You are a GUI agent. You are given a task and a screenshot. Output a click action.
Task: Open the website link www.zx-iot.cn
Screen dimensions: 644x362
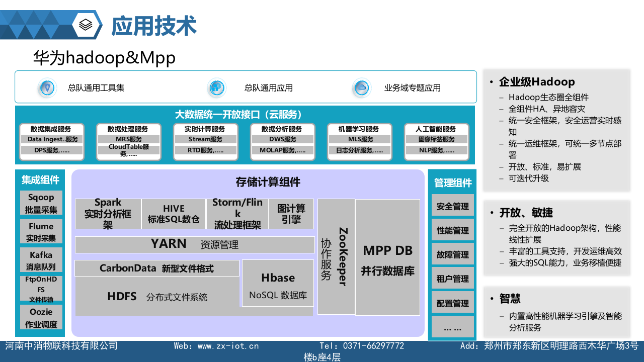[x=227, y=346]
